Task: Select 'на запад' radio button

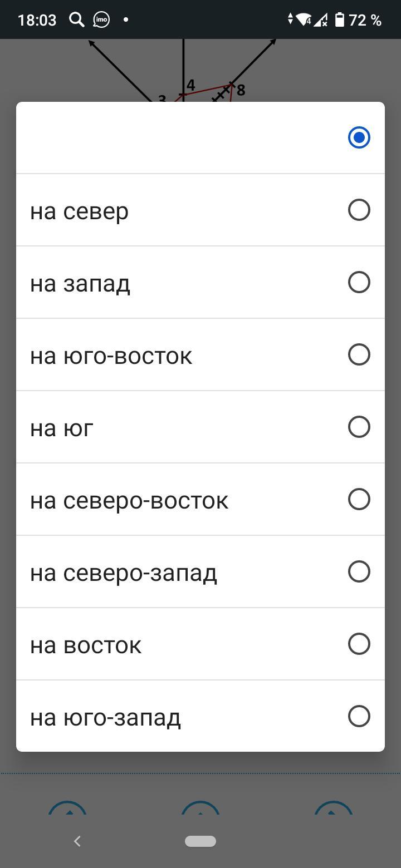Action: click(359, 282)
